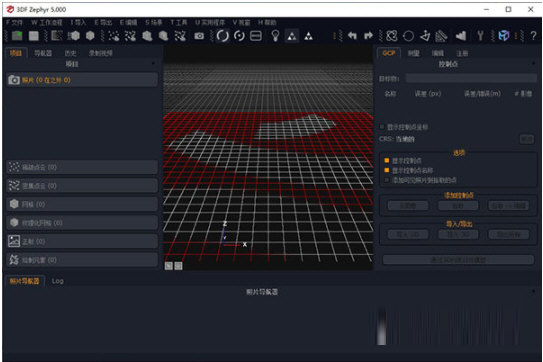Collapse the left 项目 panel header arrow
The image size is (543, 362).
153,64
